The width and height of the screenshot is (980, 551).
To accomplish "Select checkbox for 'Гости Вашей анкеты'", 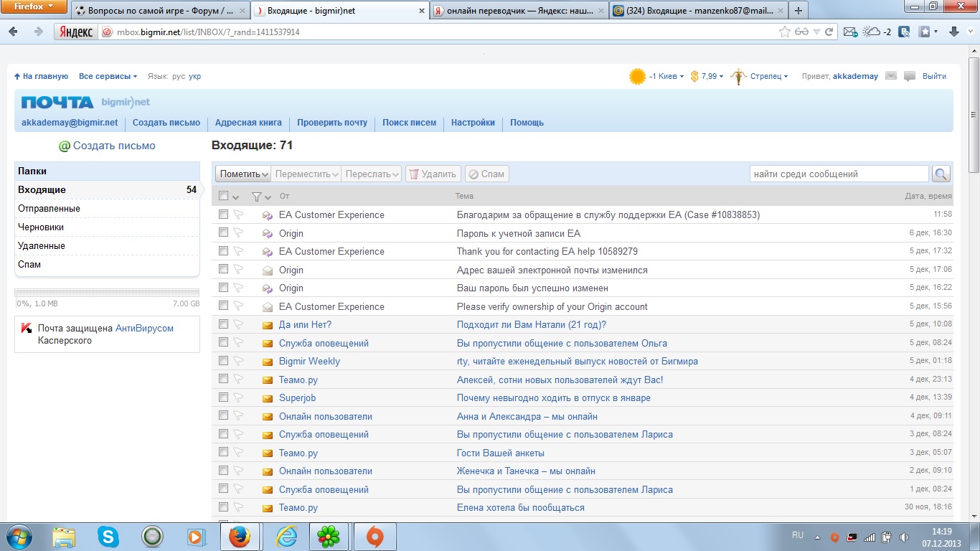I will tap(223, 453).
